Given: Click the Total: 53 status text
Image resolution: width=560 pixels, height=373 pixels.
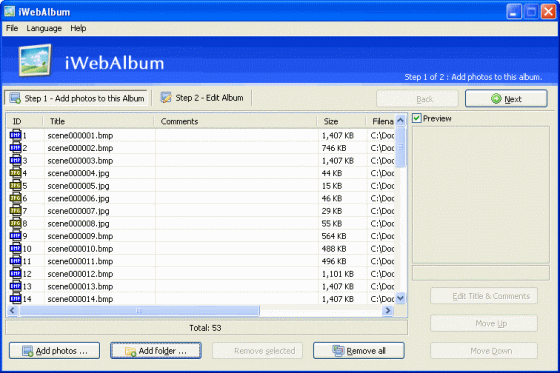Looking at the screenshot, I should [x=205, y=328].
